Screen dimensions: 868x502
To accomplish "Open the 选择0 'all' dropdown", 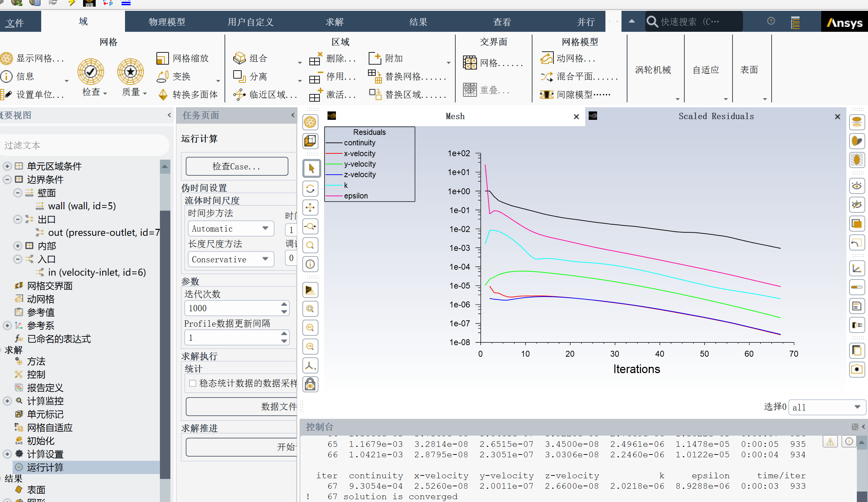I will [x=827, y=407].
